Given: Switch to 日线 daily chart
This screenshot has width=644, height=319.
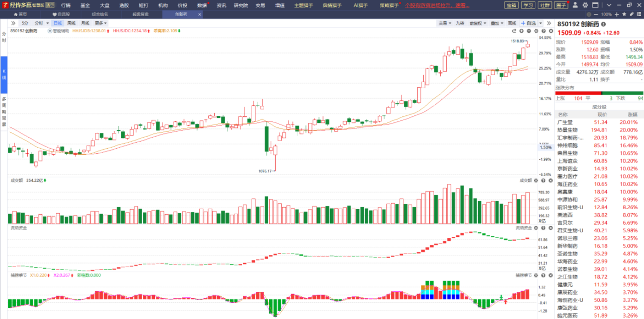Looking at the screenshot, I should [x=58, y=23].
